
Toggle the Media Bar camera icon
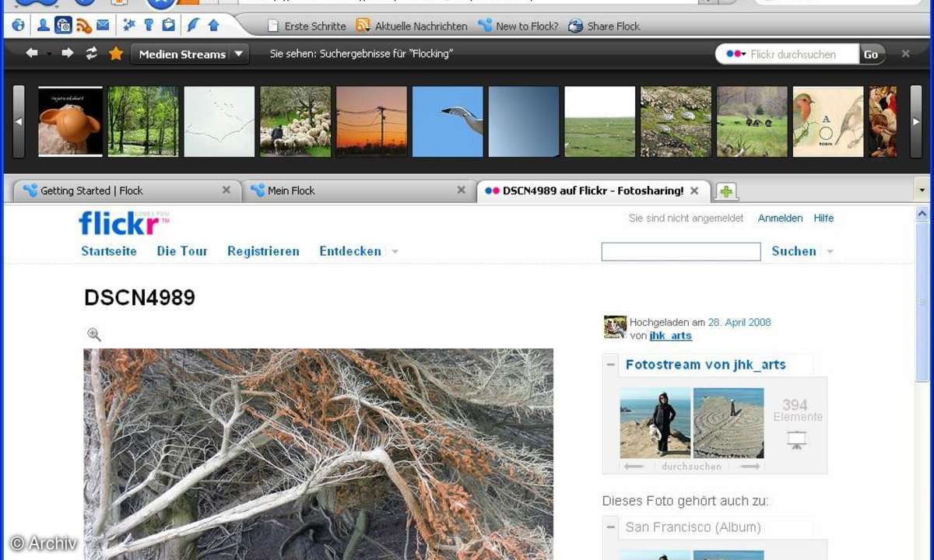(x=64, y=26)
